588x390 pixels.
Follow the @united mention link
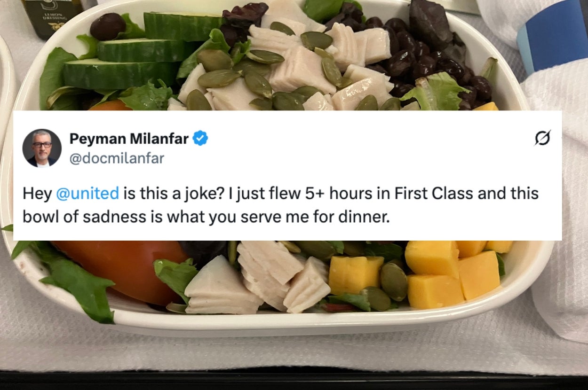pyautogui.click(x=88, y=194)
